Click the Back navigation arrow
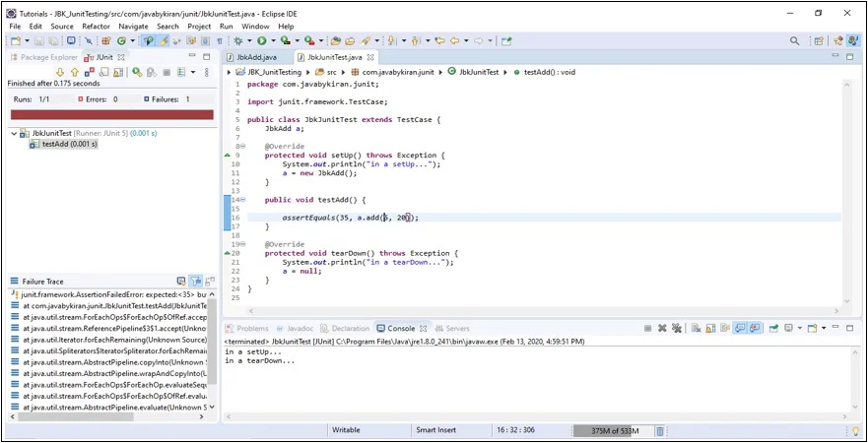868x443 pixels. pyautogui.click(x=454, y=41)
